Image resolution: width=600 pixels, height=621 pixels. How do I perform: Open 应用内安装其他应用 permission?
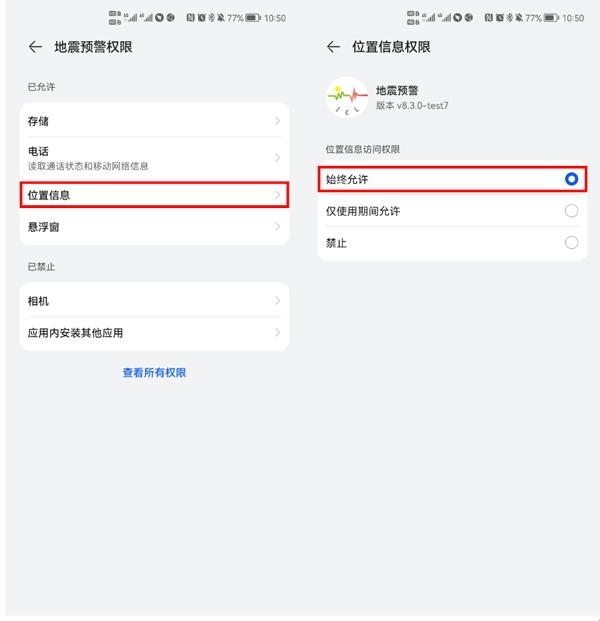point(154,333)
